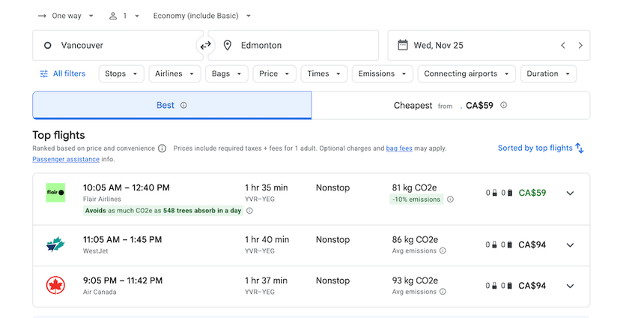Open info icon next to -10% emissions

coord(450,199)
